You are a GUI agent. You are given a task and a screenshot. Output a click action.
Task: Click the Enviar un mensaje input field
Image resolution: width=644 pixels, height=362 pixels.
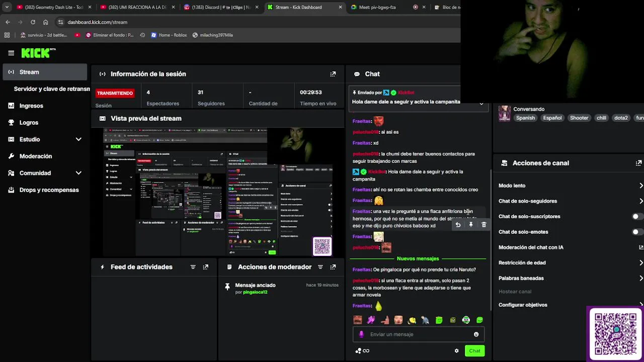pyautogui.click(x=419, y=334)
